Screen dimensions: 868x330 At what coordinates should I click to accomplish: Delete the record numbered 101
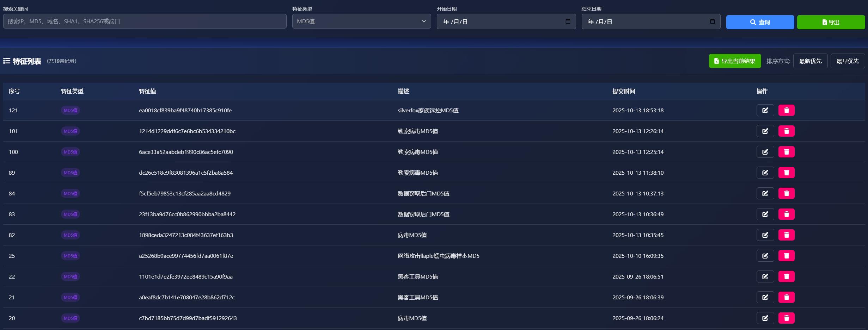pyautogui.click(x=786, y=131)
